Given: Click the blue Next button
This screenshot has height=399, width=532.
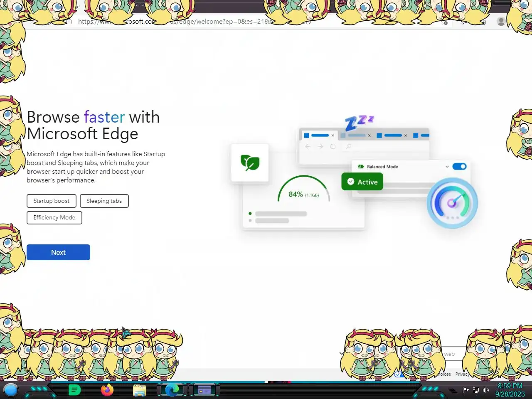Looking at the screenshot, I should [x=58, y=252].
